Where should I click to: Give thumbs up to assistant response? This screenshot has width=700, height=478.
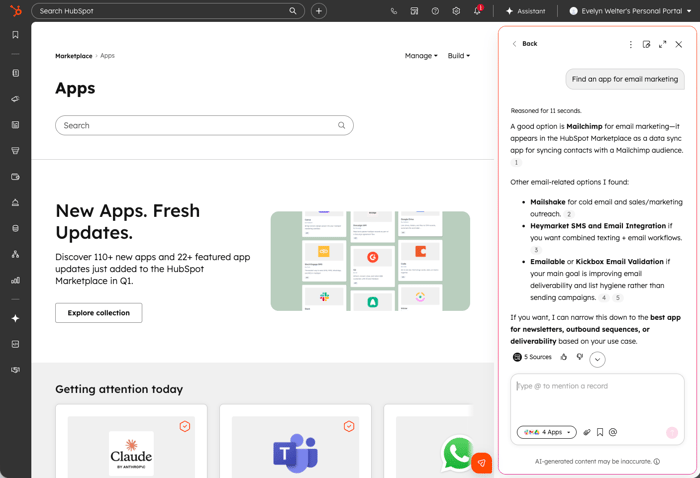click(x=564, y=357)
